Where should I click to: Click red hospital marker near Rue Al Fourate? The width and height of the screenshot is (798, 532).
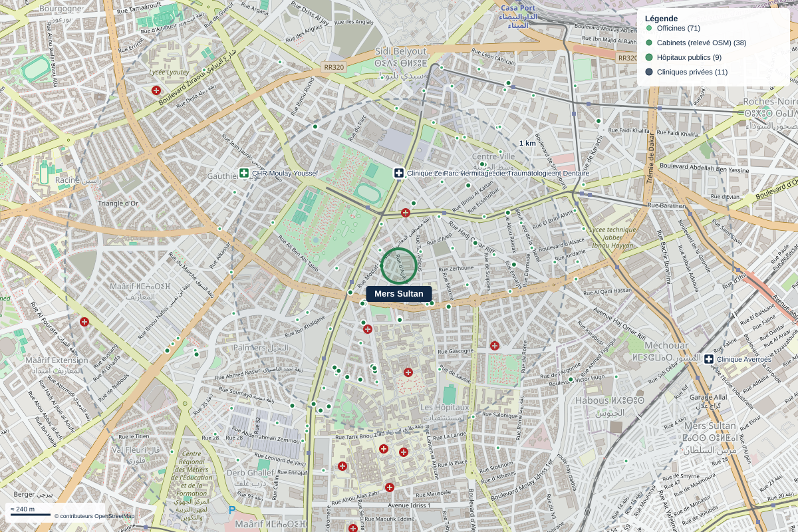(84, 322)
